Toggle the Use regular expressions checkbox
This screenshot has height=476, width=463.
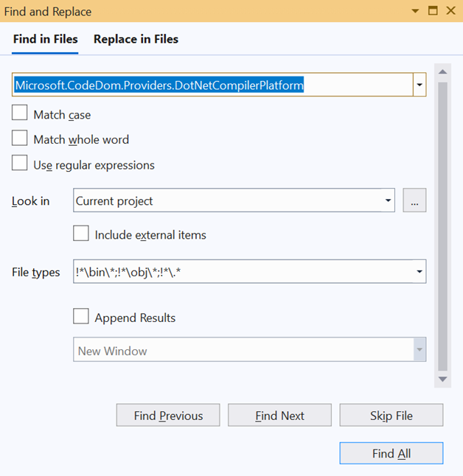tap(20, 164)
